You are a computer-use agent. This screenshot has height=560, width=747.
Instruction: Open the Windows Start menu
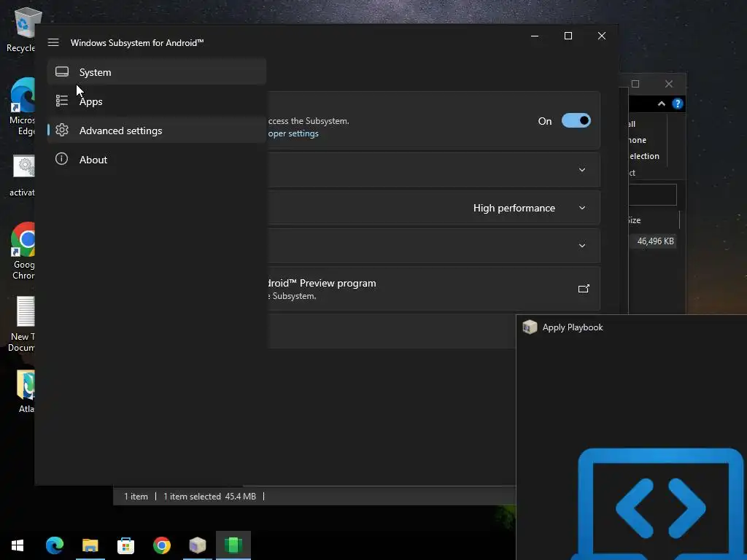click(18, 545)
